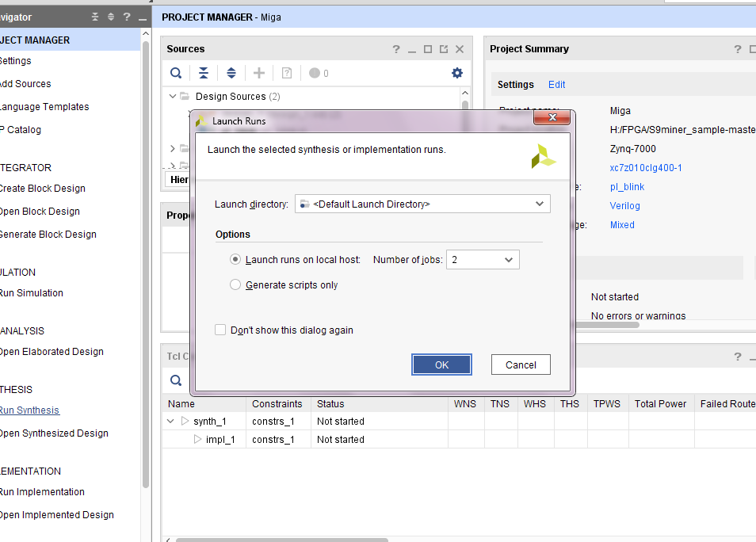
Task: Click help icon in Project Summary panel
Action: pos(738,49)
